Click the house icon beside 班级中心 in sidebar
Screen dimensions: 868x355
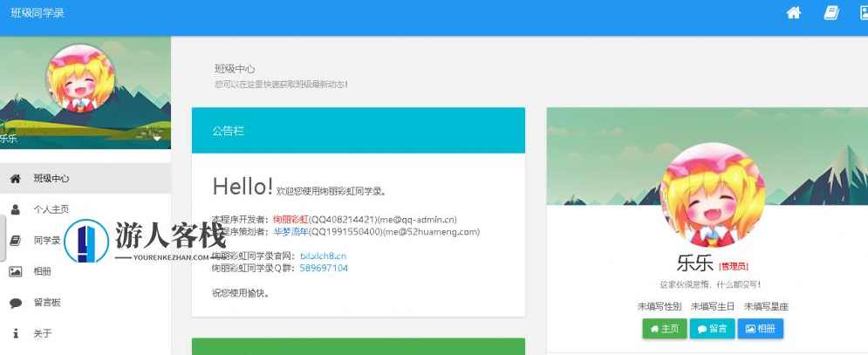point(15,178)
